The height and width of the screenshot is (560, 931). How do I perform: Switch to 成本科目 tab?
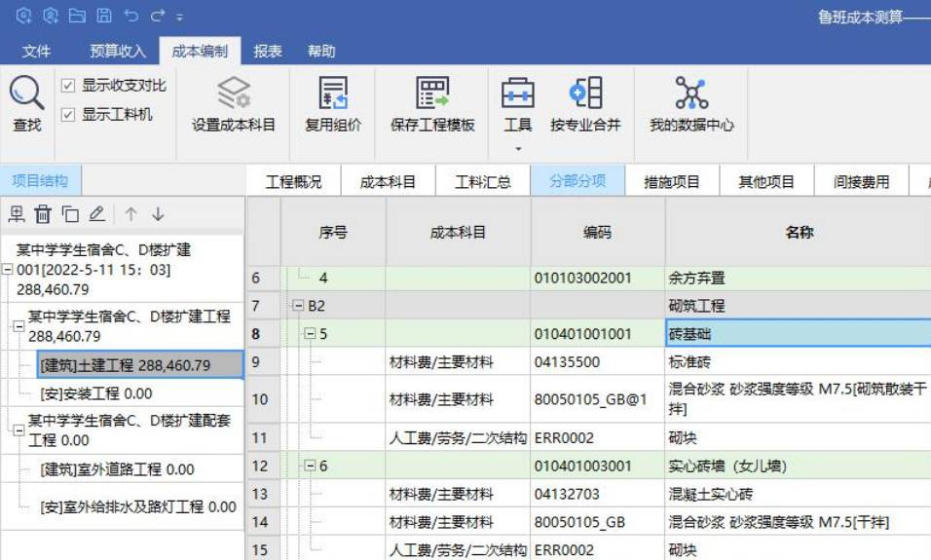click(x=388, y=181)
